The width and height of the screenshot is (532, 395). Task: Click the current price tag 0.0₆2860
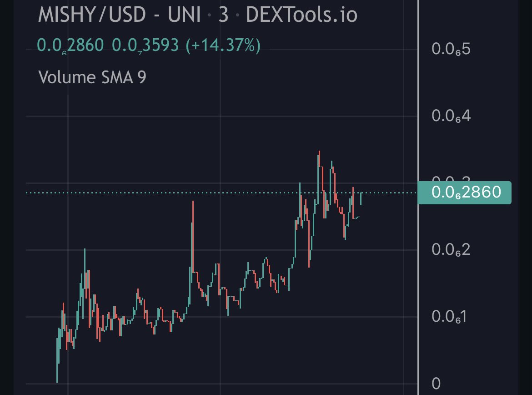tap(465, 192)
